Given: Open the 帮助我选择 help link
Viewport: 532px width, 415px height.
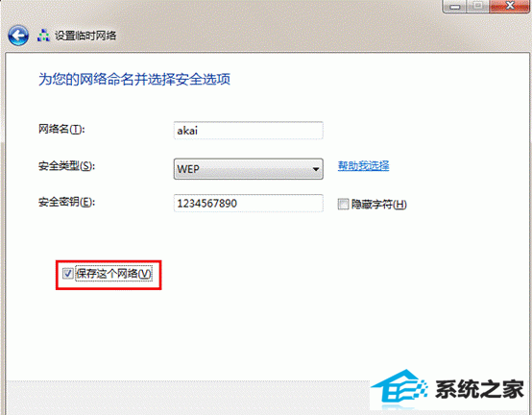Looking at the screenshot, I should pyautogui.click(x=363, y=165).
